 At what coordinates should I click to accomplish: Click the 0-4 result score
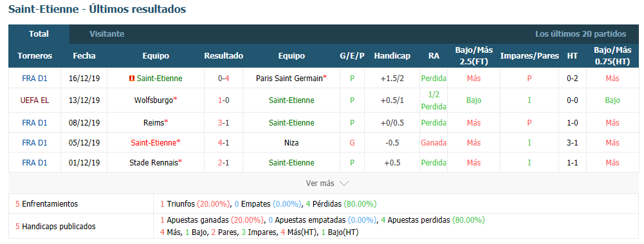click(x=223, y=78)
